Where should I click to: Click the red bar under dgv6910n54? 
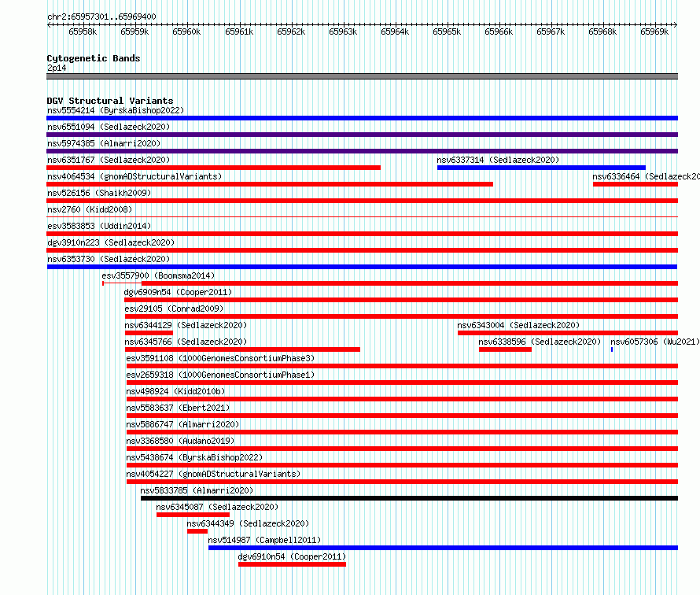tap(292, 564)
